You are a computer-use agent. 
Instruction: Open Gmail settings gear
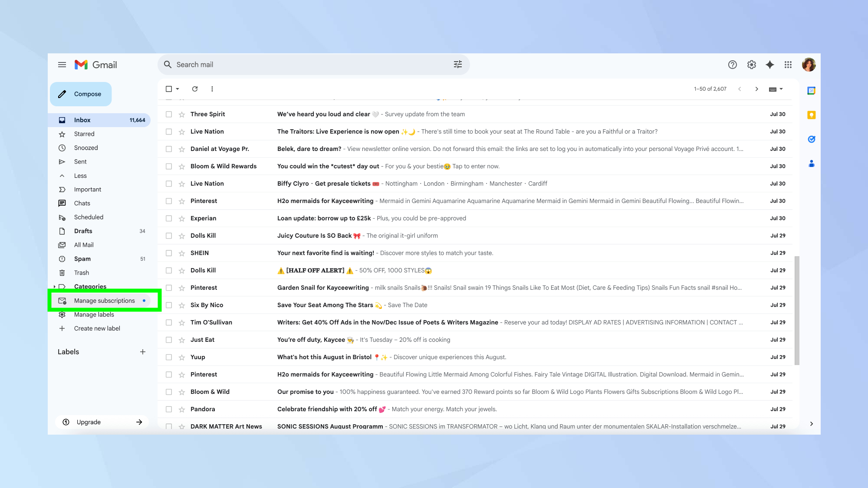click(751, 64)
